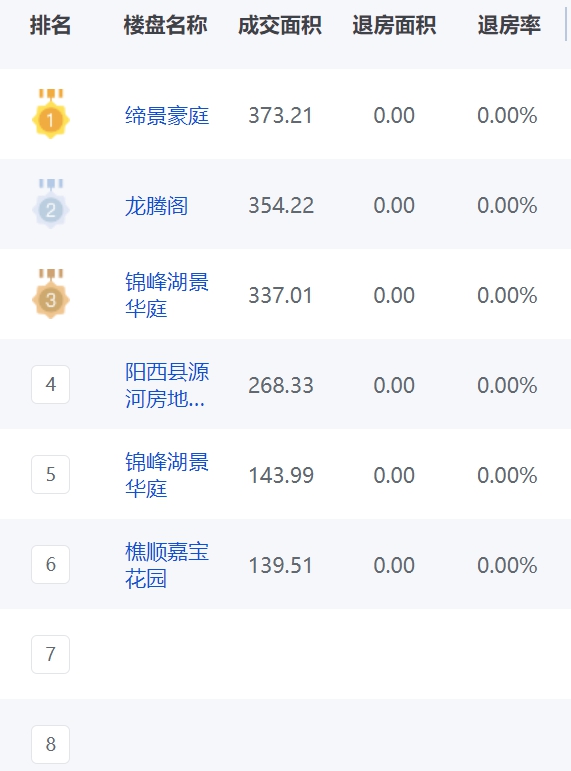Click the 退房率 column header
Screen dimensions: 571x771
[x=509, y=25]
